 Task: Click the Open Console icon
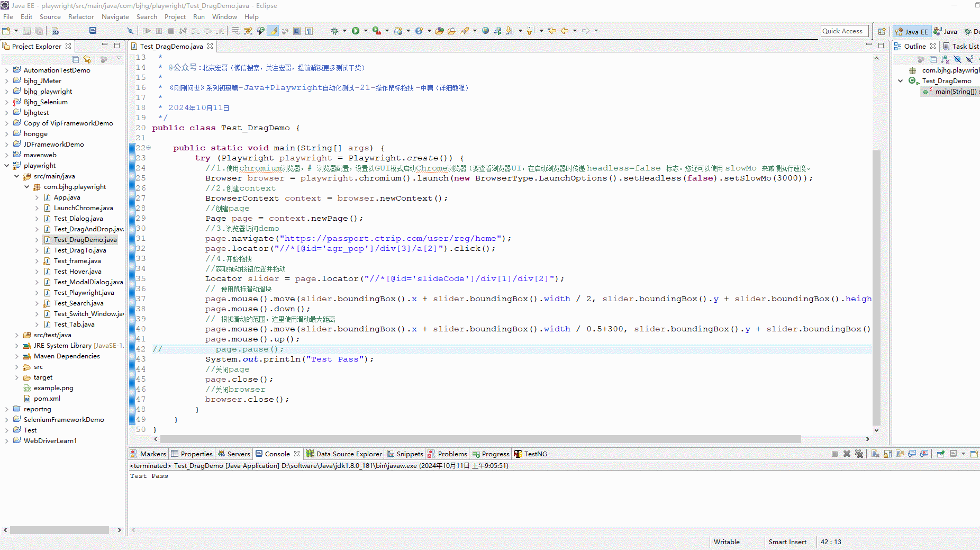point(974,454)
